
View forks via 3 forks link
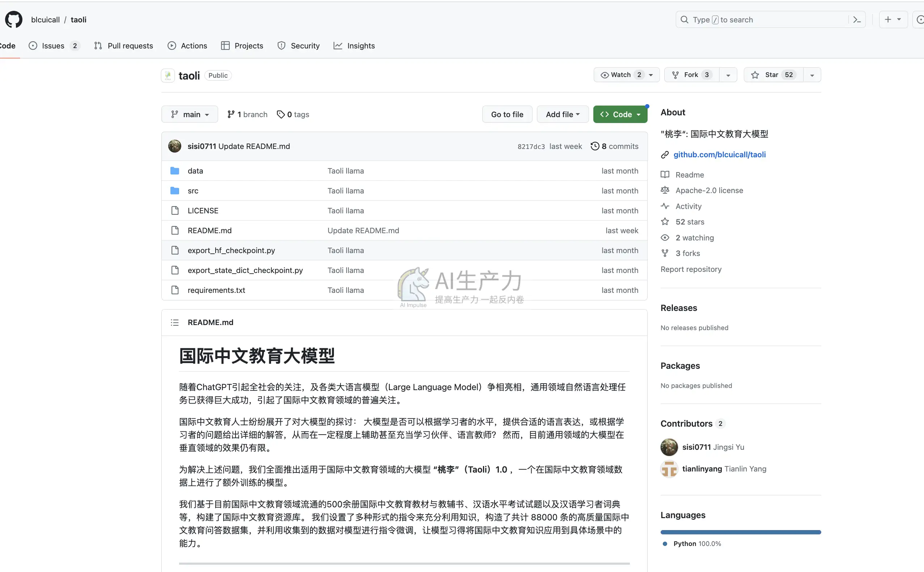680,253
